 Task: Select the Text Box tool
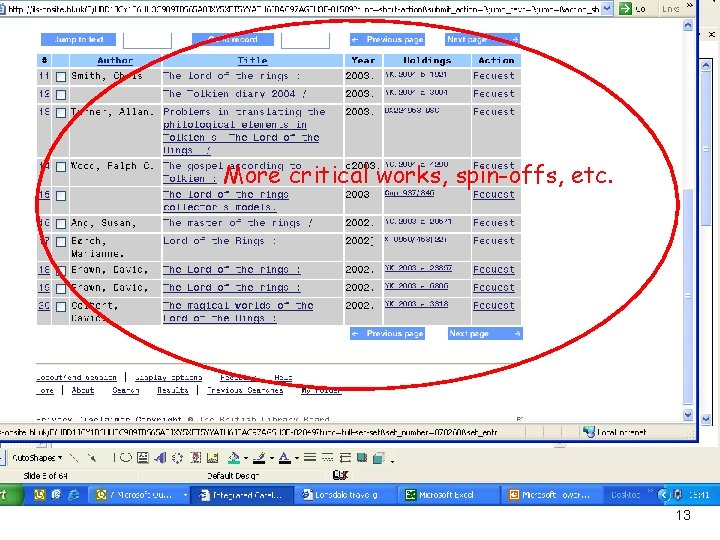[x=143, y=458]
